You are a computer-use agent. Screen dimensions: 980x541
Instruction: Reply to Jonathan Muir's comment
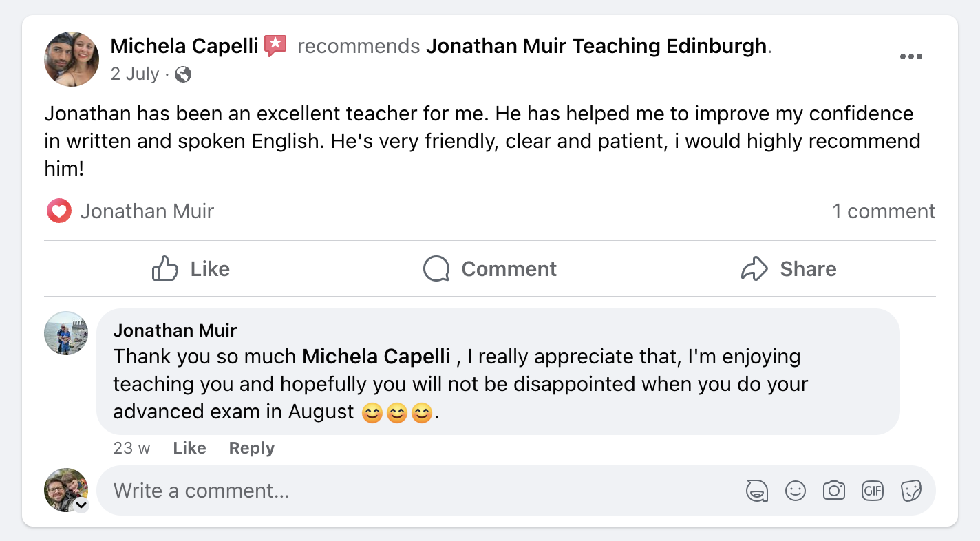(x=251, y=448)
